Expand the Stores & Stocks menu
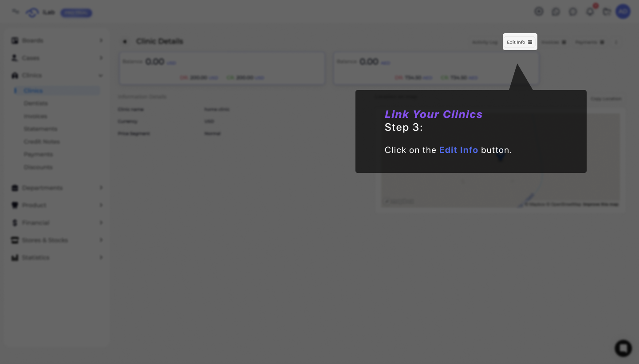This screenshot has width=639, height=364. click(x=58, y=240)
